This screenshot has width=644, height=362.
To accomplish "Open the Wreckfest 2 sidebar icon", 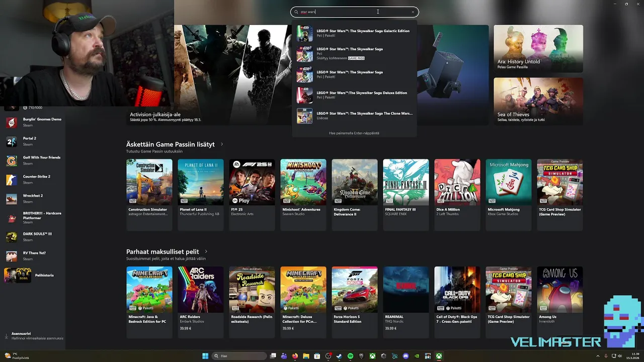I will click(x=12, y=199).
